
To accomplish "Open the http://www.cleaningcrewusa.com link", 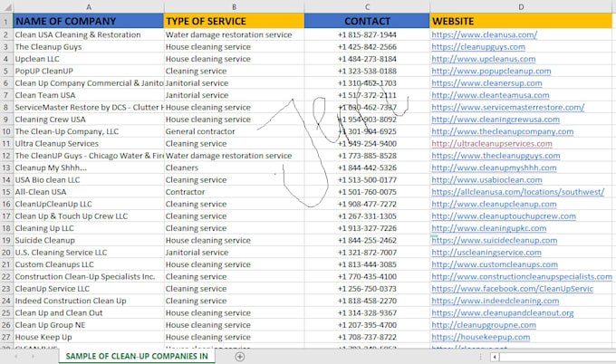I will pyautogui.click(x=496, y=120).
